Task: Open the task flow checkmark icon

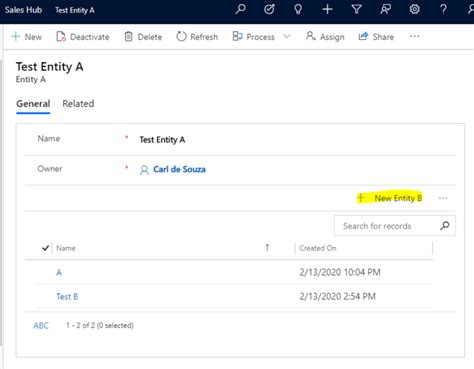Action: pos(269,9)
